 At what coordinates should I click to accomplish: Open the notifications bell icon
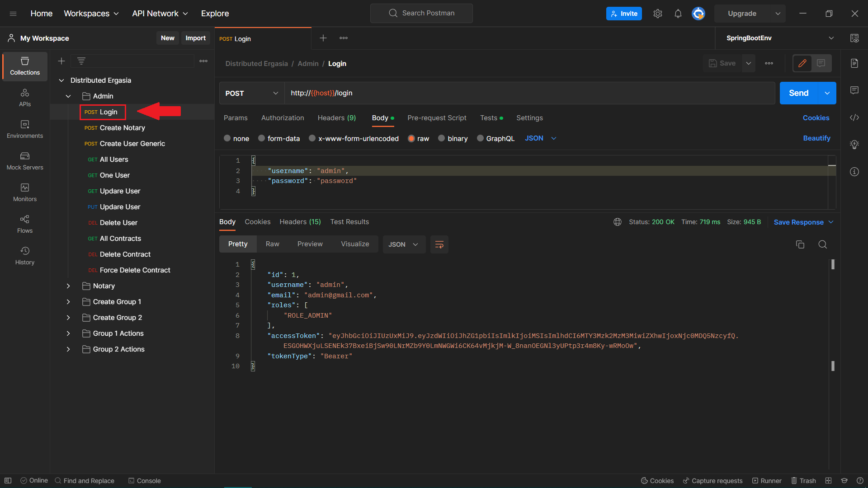678,14
